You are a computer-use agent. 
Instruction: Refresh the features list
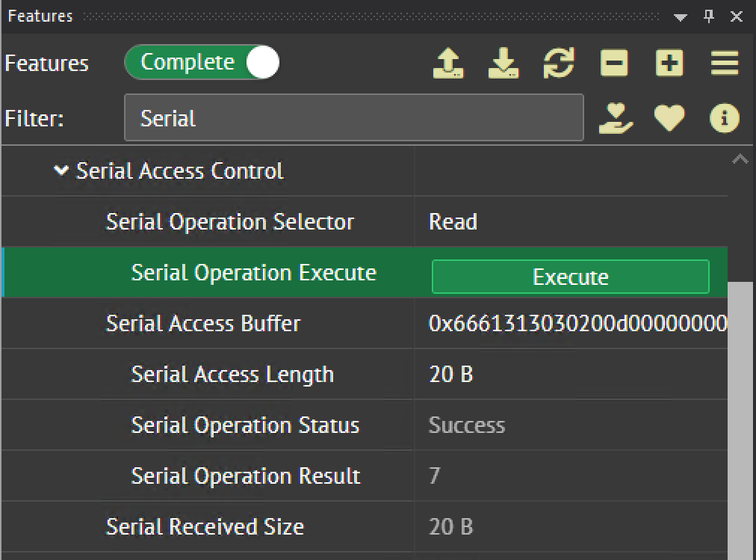tap(559, 64)
